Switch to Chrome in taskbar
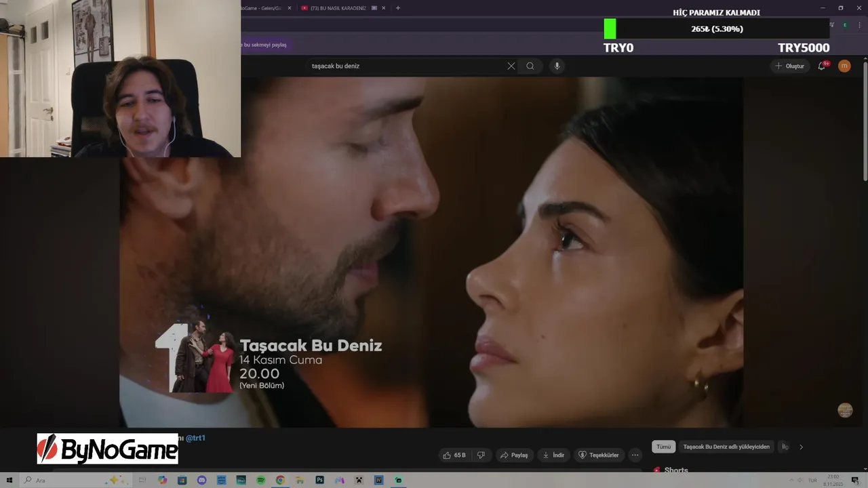 click(280, 480)
